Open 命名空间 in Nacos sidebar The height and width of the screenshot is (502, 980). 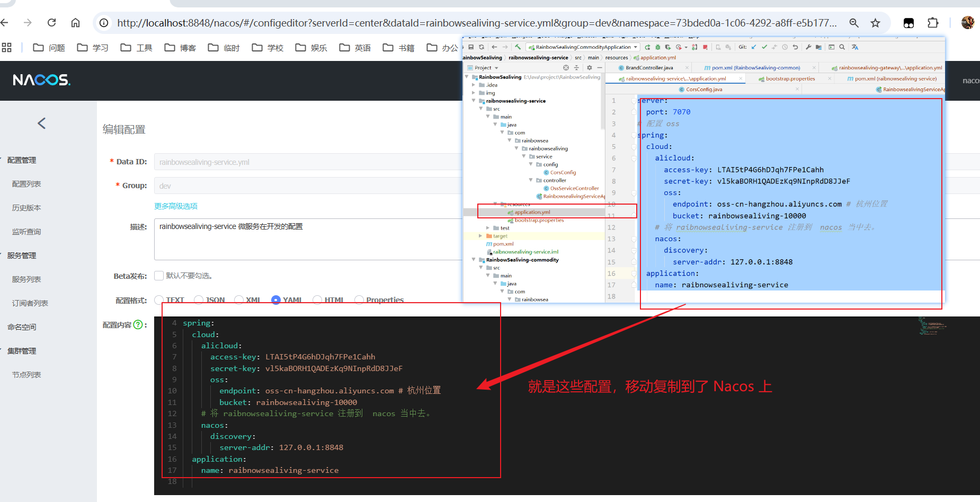pyautogui.click(x=22, y=327)
